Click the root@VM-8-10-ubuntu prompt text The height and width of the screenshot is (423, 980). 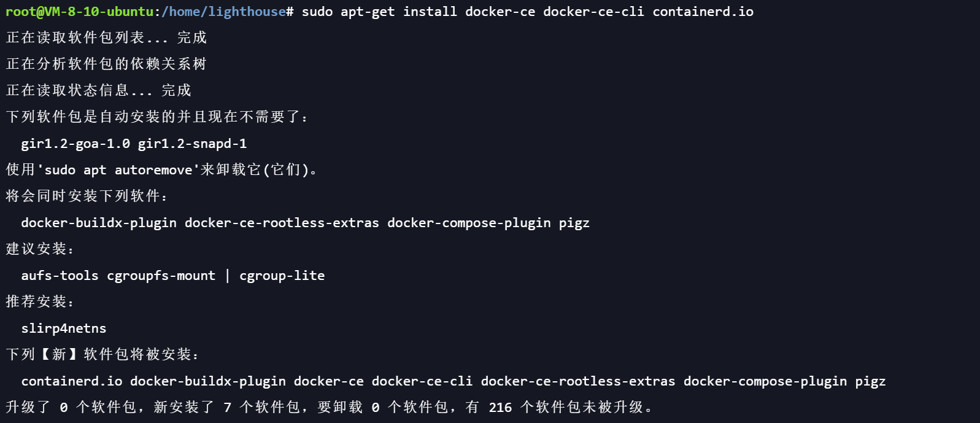[79, 12]
